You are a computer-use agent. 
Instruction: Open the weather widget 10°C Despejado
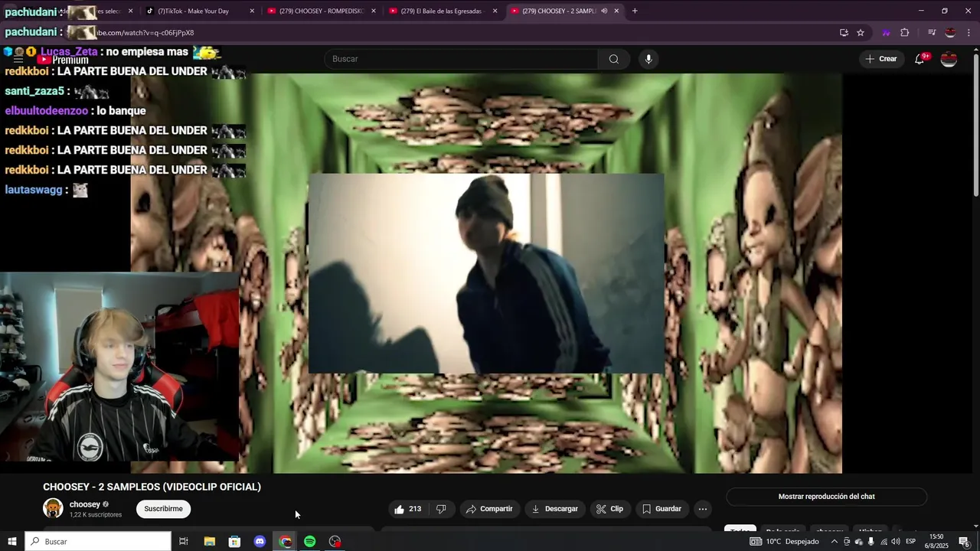[784, 541]
